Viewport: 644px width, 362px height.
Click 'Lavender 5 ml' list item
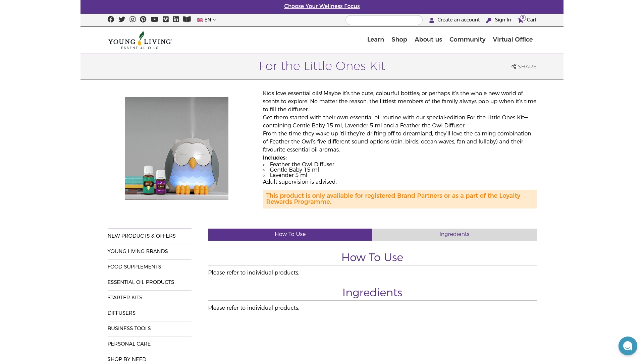pos(288,175)
